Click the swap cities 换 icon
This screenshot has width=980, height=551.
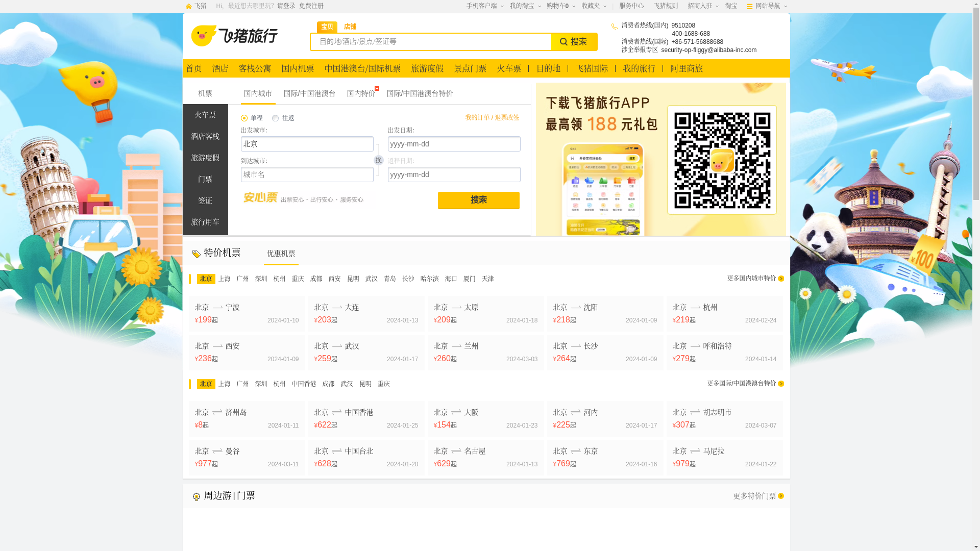[378, 160]
